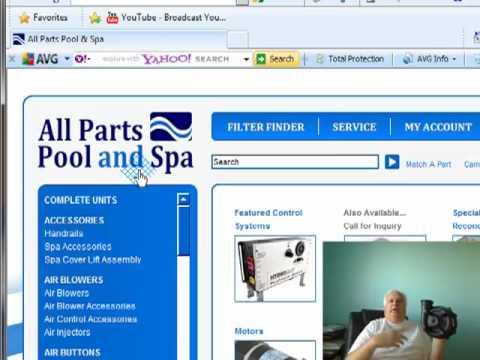Click the Also Available text
The height and width of the screenshot is (360, 480).
pos(375,213)
